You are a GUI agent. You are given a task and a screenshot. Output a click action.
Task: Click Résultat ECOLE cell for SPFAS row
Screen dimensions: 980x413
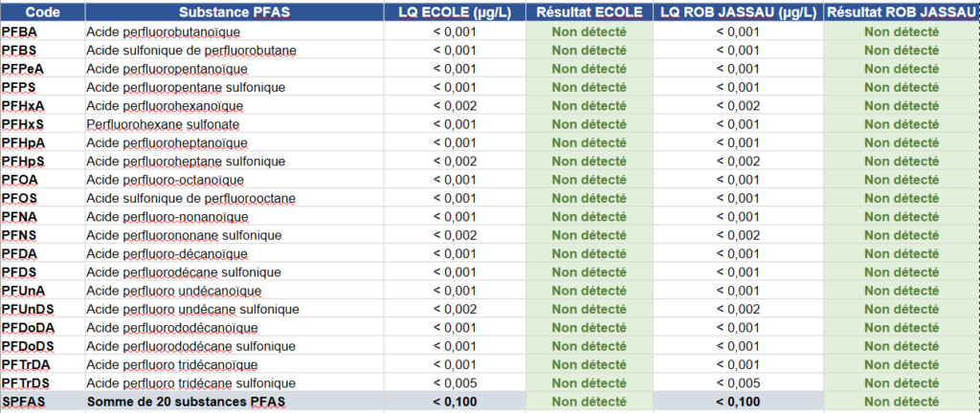pos(589,402)
